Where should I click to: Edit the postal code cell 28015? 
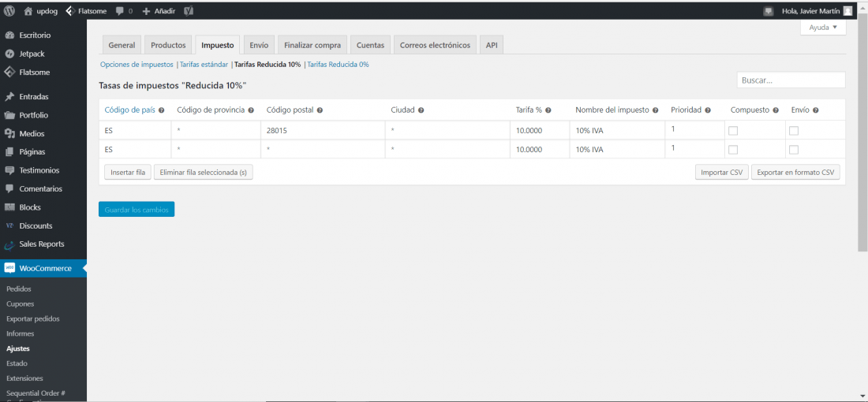(323, 131)
